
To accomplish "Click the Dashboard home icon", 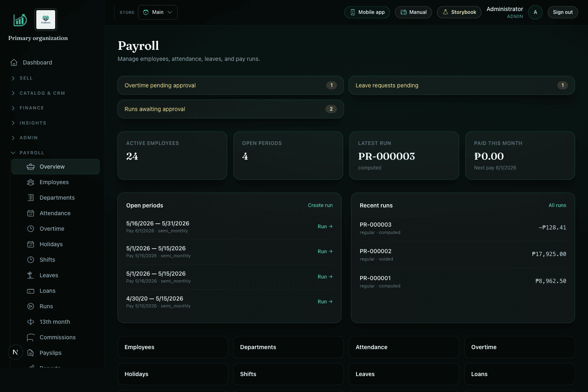I will pyautogui.click(x=14, y=62).
